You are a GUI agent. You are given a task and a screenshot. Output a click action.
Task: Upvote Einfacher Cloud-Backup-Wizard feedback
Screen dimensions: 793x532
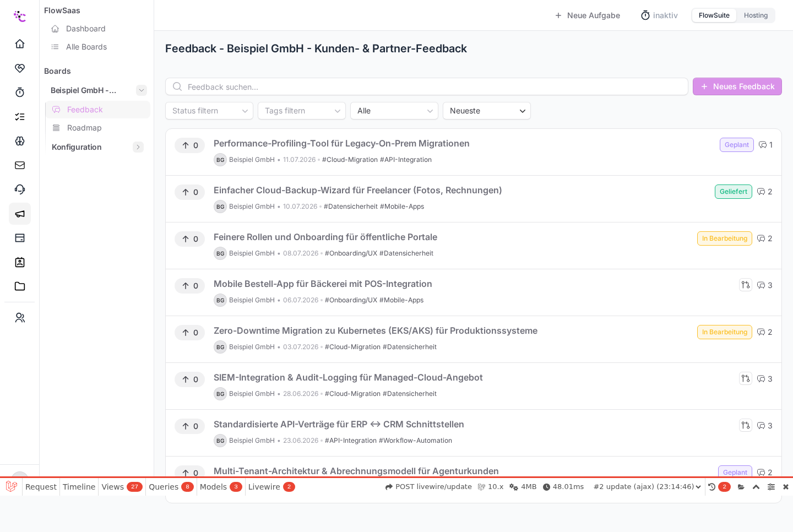190,192
